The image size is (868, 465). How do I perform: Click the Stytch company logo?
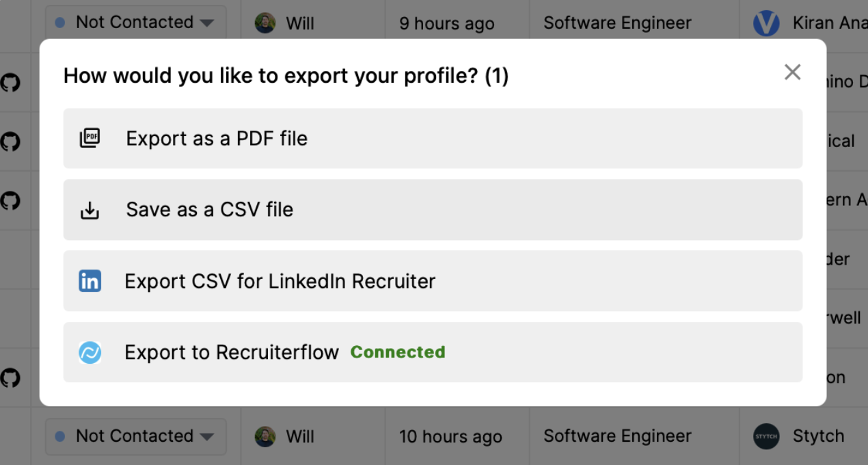coord(766,436)
